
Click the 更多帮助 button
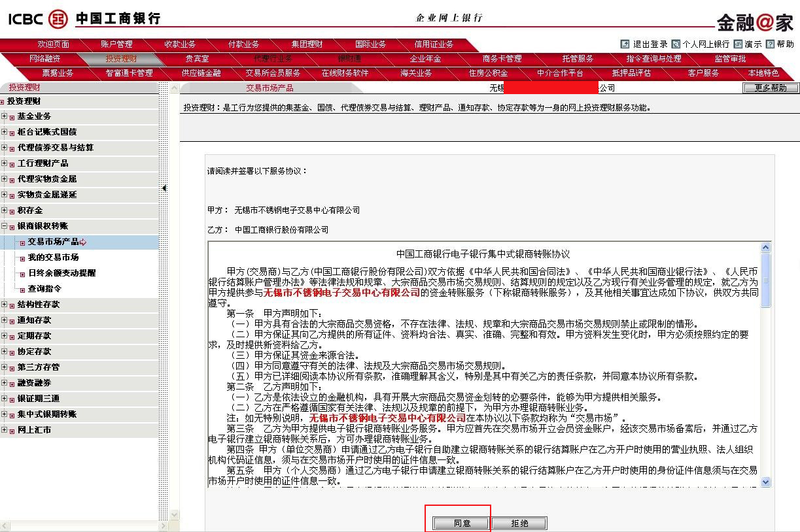771,88
